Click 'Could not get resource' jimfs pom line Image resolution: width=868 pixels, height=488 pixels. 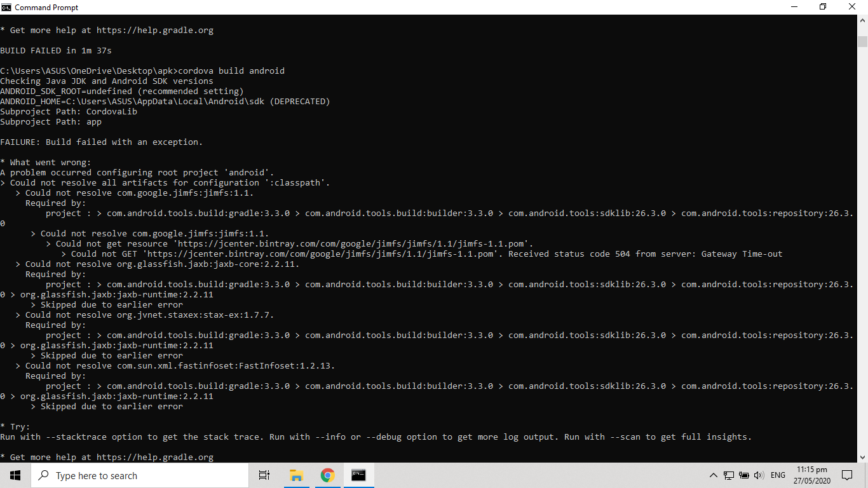coord(290,243)
